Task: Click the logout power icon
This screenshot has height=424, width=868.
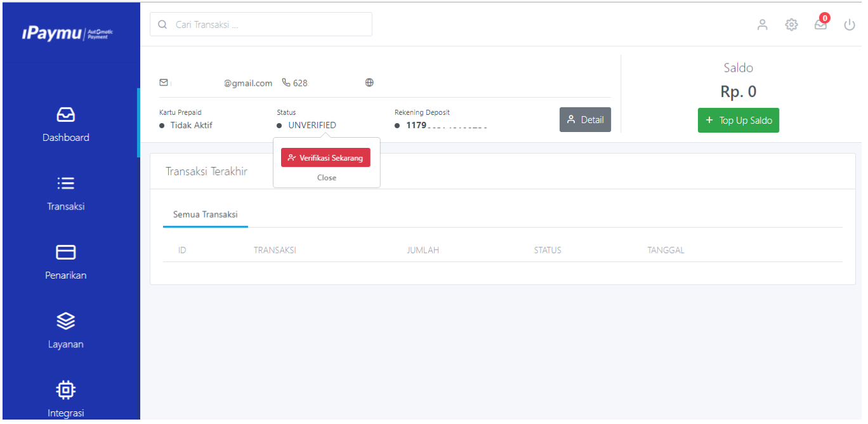Action: pos(849,24)
